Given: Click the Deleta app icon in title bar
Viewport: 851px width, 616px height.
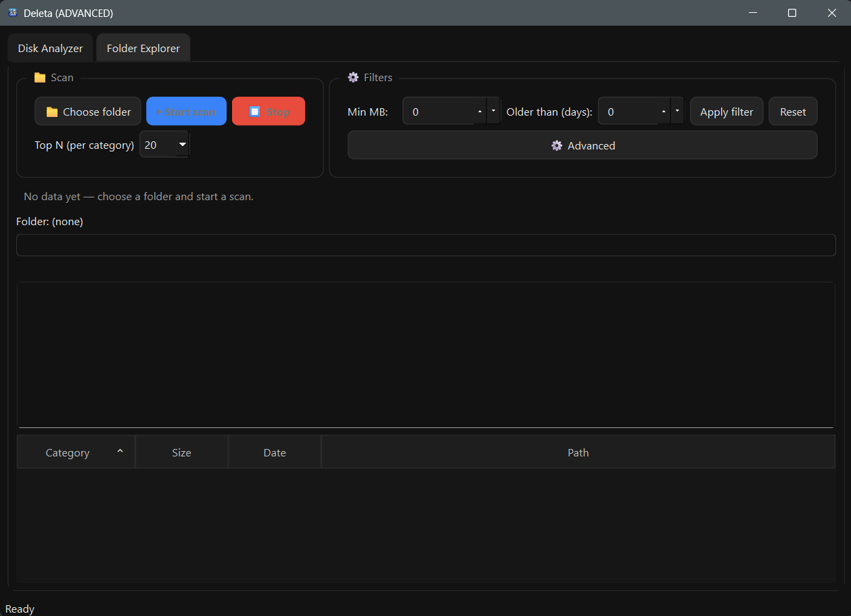Looking at the screenshot, I should coord(12,13).
